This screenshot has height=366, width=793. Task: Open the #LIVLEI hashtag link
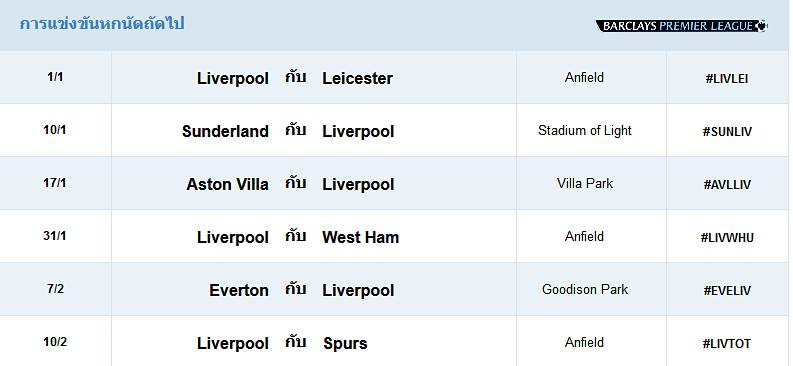tap(727, 79)
